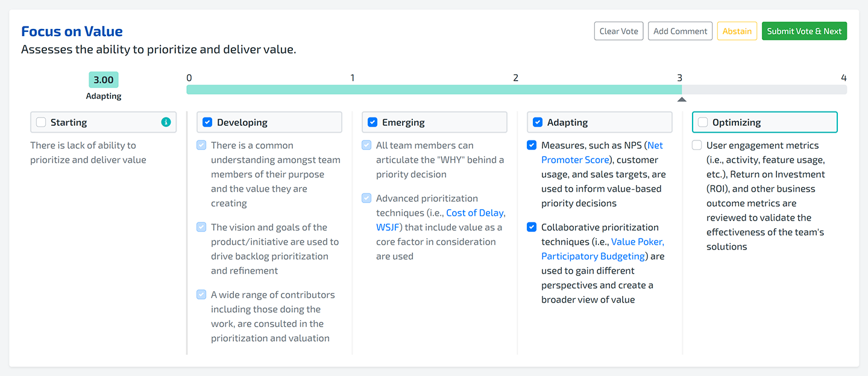
Task: Check the Optimizing level checkbox
Action: pyautogui.click(x=703, y=122)
